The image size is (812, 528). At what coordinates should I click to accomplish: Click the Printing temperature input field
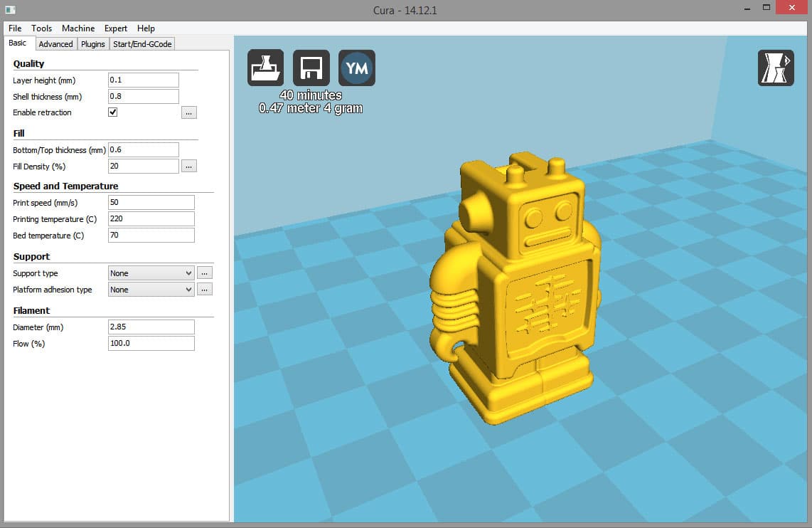[x=151, y=218]
